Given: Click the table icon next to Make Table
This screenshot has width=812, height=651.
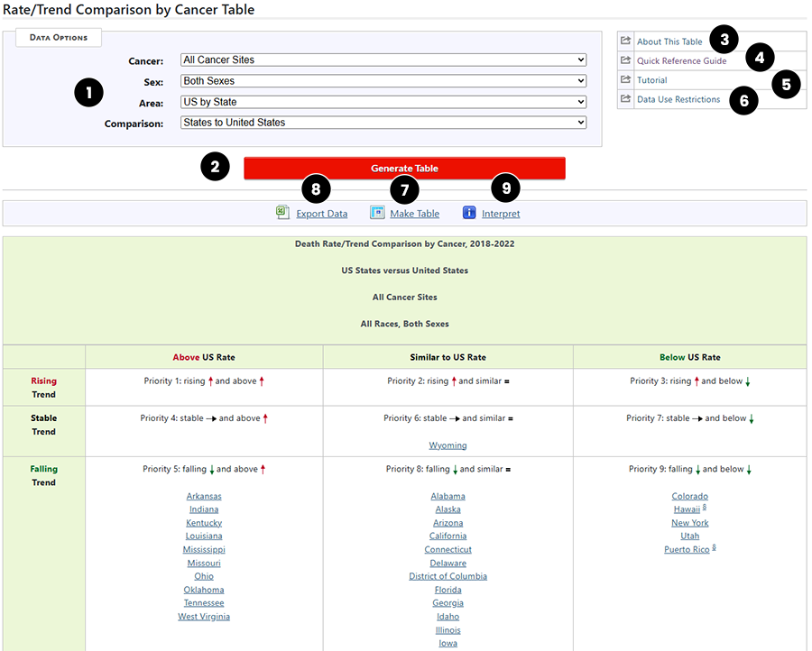Looking at the screenshot, I should [375, 213].
